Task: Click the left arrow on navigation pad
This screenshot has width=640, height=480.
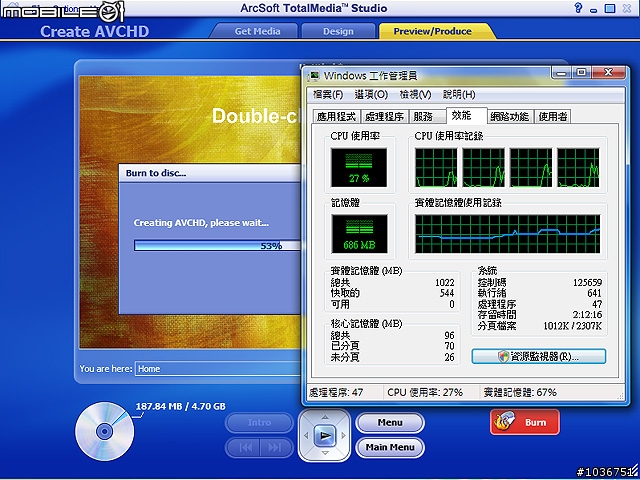Action: (306, 436)
